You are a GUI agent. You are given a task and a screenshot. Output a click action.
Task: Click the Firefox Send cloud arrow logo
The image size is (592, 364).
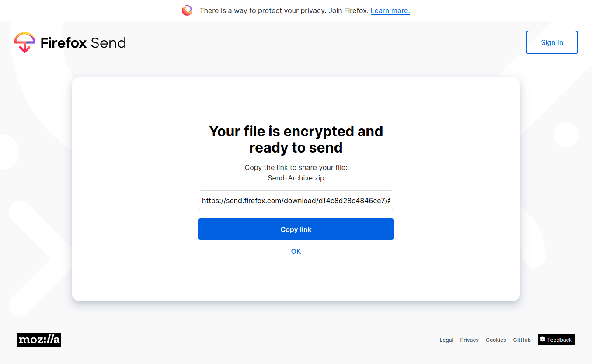coord(24,42)
